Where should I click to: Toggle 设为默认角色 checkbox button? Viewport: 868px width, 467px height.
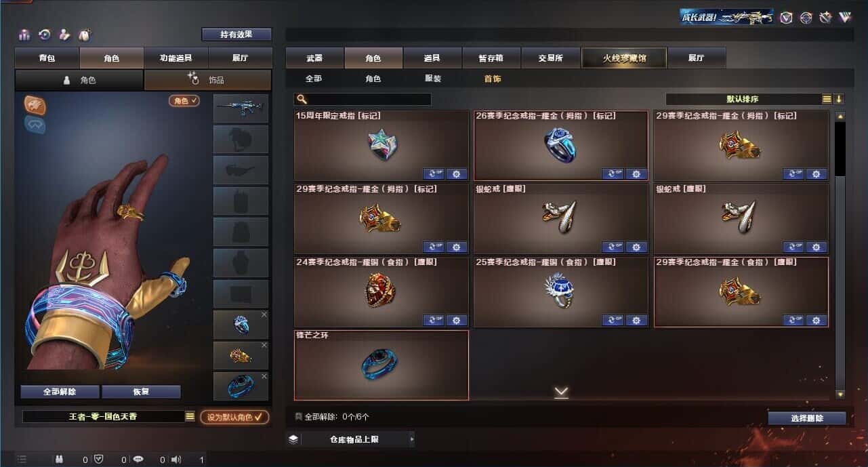pyautogui.click(x=234, y=417)
